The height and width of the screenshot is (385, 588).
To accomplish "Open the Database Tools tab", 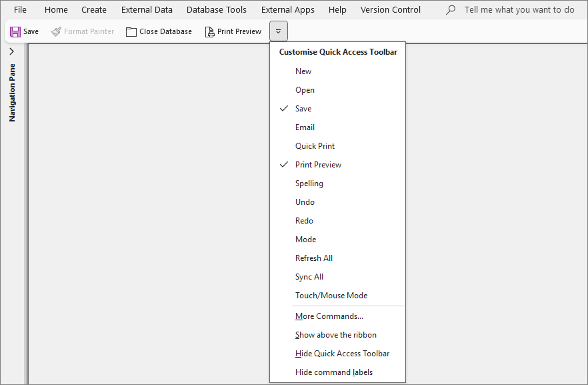I will coord(217,10).
